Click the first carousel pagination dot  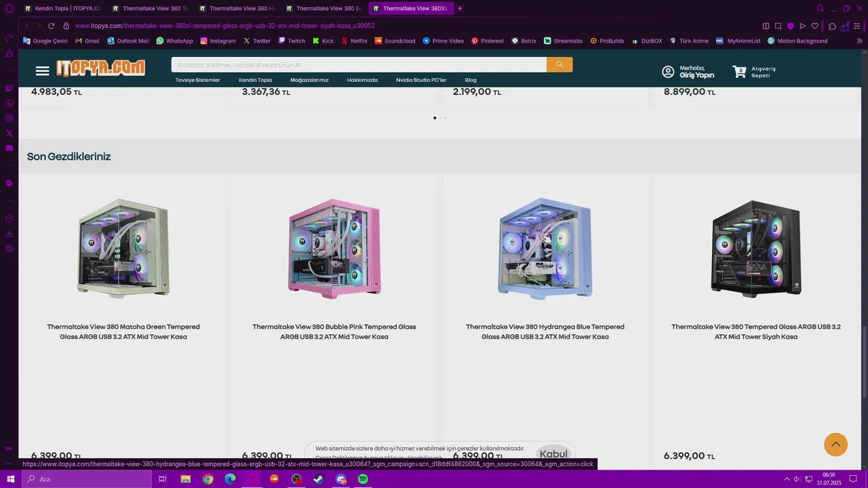[435, 118]
